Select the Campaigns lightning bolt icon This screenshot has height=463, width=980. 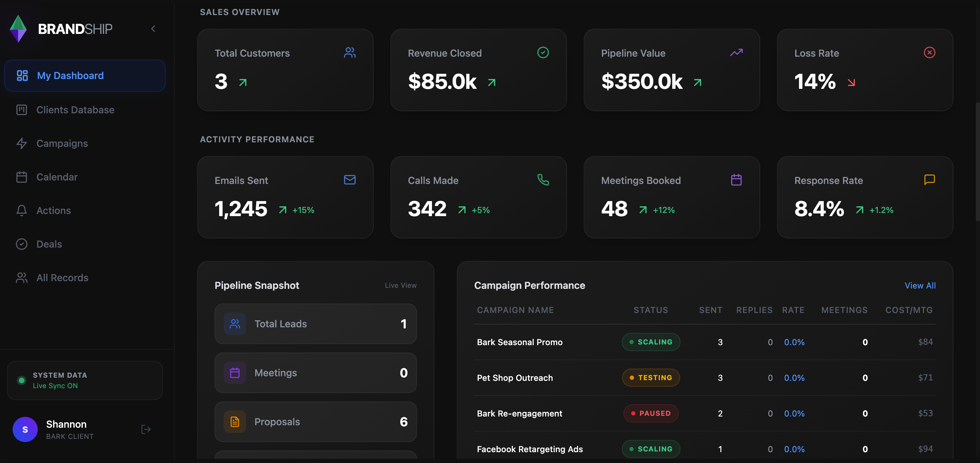(22, 143)
